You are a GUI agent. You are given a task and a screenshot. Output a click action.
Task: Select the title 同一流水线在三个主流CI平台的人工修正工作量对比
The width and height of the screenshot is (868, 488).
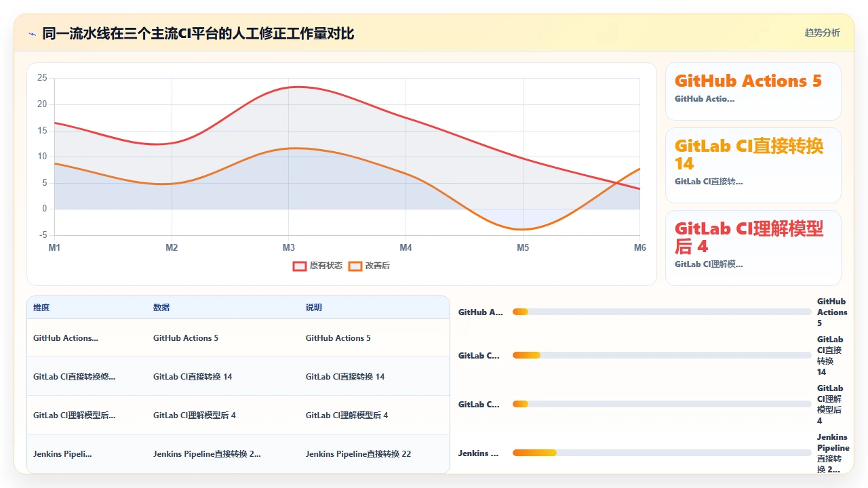coord(198,33)
